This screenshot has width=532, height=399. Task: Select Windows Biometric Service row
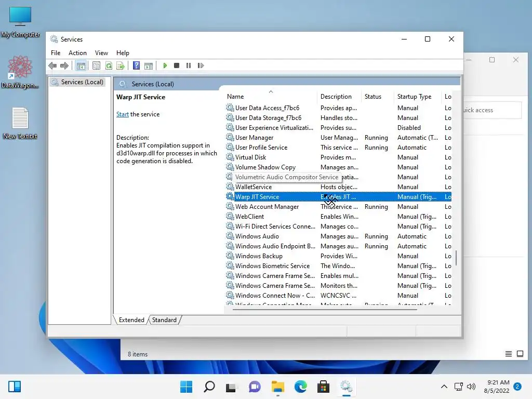click(338, 265)
